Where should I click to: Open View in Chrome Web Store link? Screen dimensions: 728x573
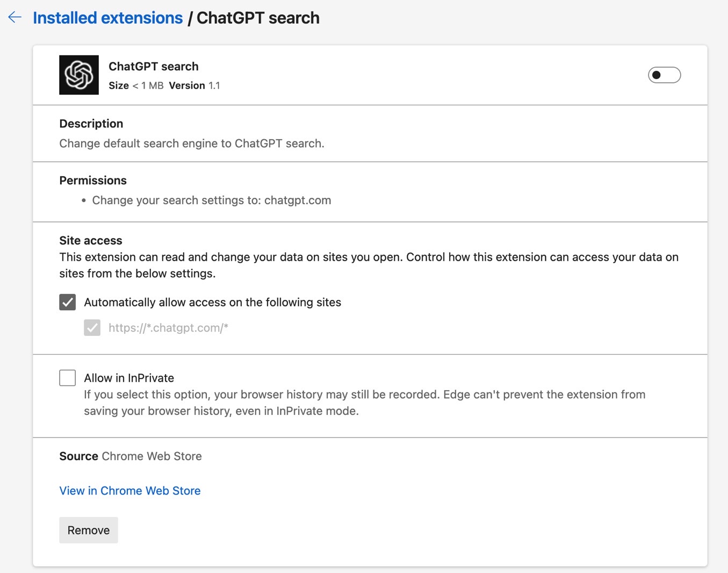pos(130,491)
